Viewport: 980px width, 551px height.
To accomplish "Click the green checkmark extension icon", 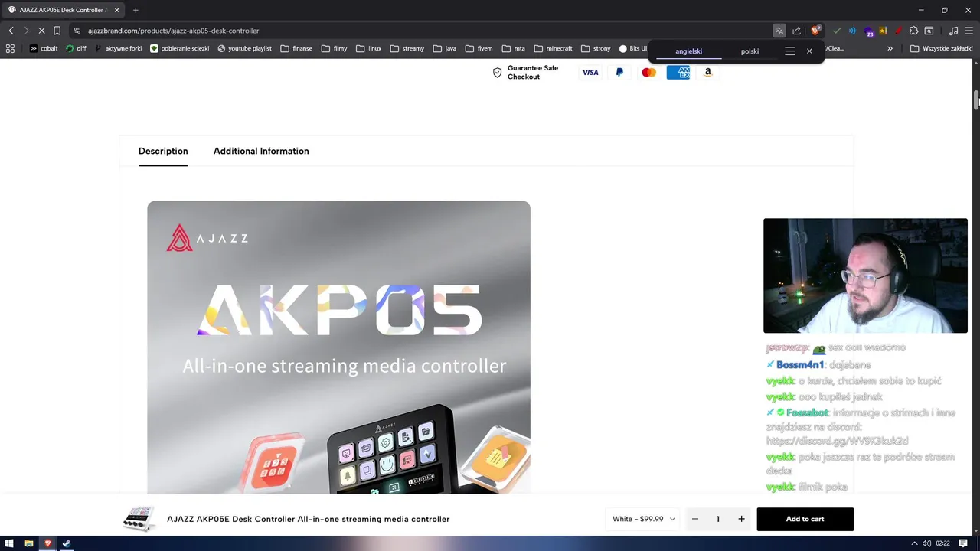I will coord(837,31).
